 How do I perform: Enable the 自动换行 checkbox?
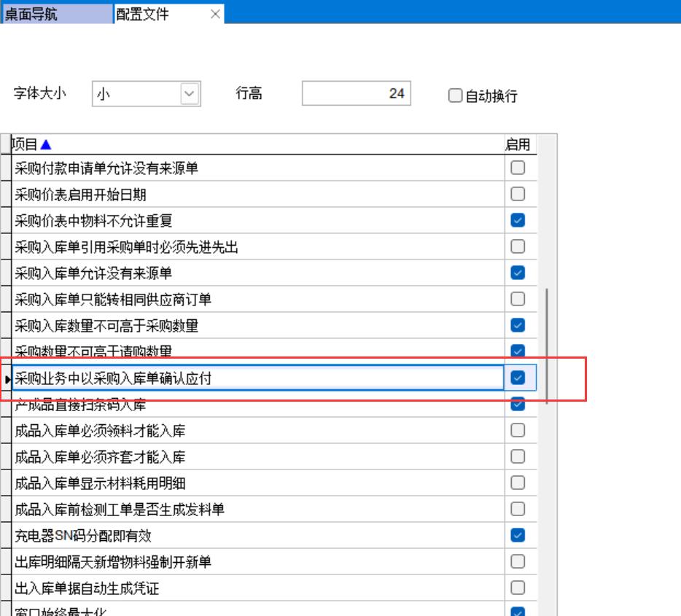pyautogui.click(x=456, y=95)
